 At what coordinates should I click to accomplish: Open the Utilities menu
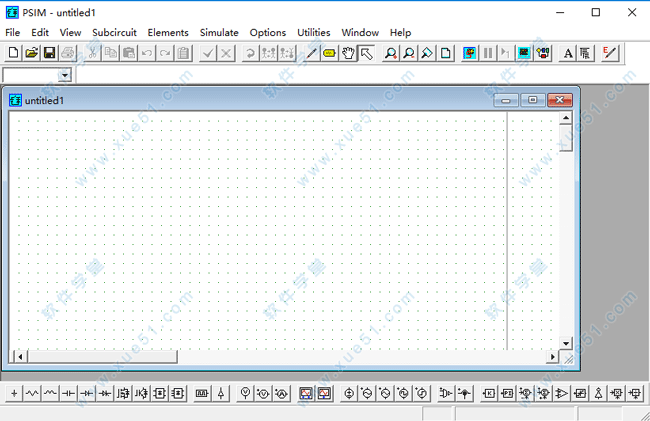(314, 33)
